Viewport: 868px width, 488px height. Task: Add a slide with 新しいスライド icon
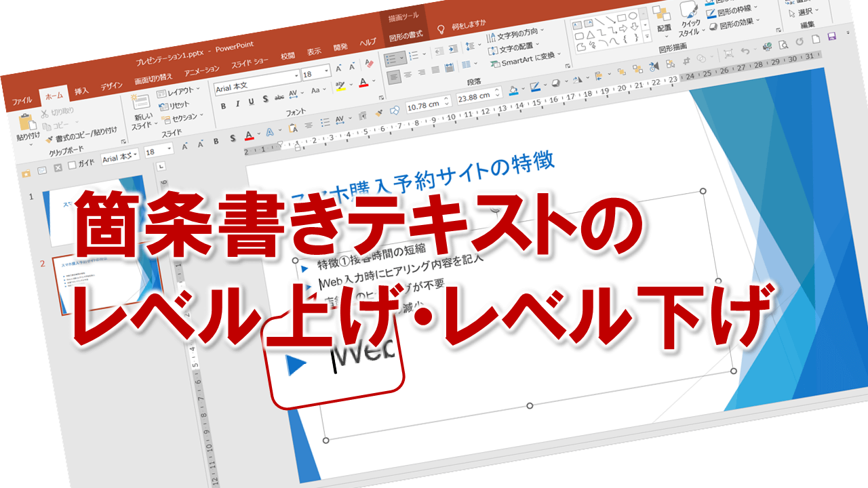[x=141, y=102]
